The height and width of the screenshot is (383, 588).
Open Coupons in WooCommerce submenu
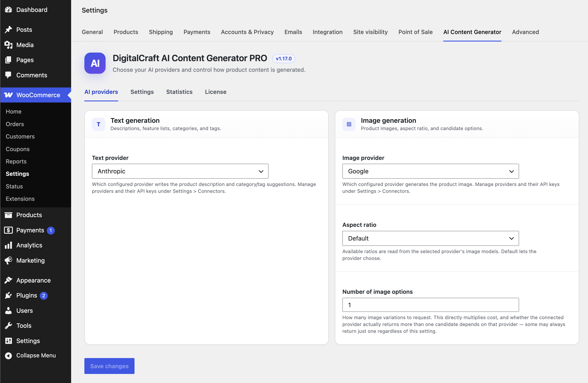pyautogui.click(x=18, y=149)
